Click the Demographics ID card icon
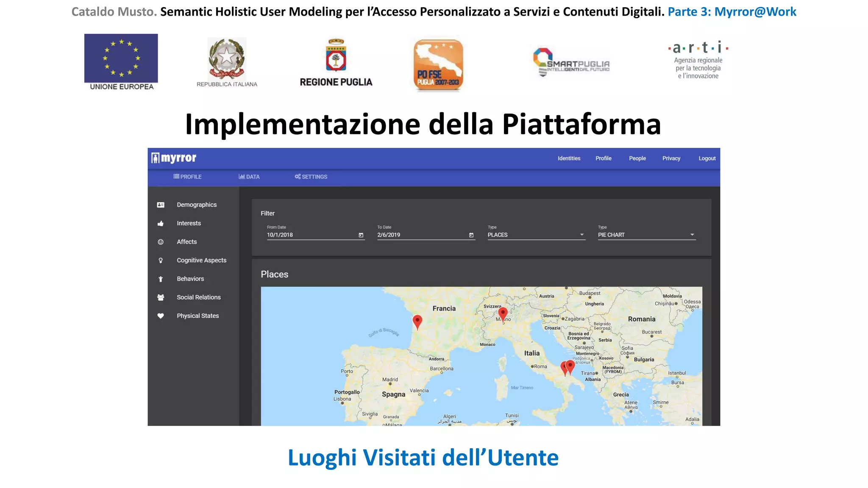 point(161,205)
